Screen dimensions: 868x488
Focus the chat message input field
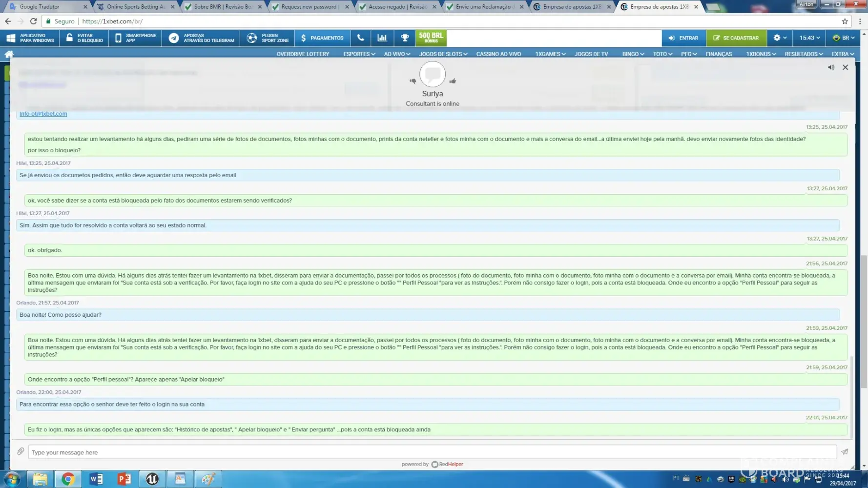[x=432, y=452]
